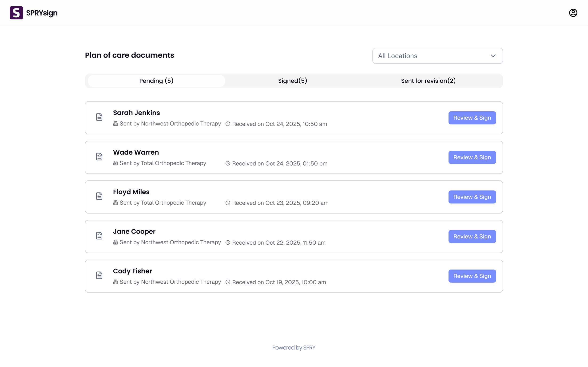Screen dimensions: 588x367
Task: Click document icon in Sarah Jenkins row
Action: click(99, 117)
